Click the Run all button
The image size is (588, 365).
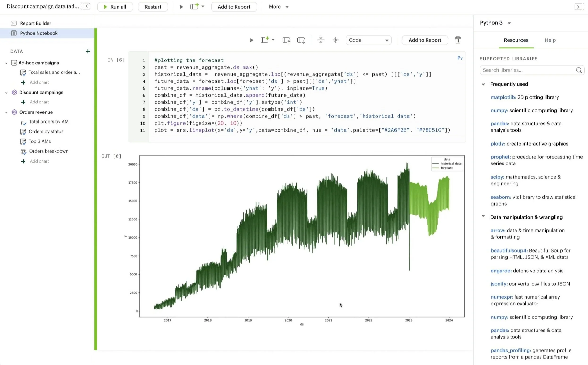click(x=115, y=7)
